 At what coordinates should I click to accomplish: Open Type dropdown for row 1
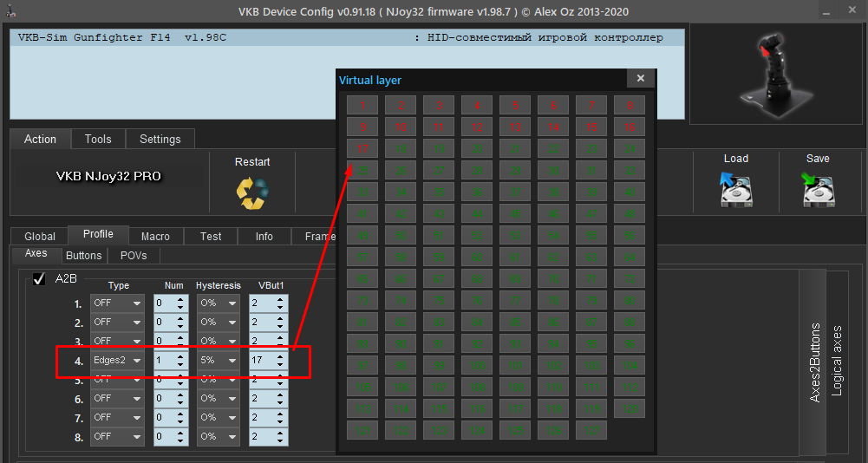[x=117, y=303]
